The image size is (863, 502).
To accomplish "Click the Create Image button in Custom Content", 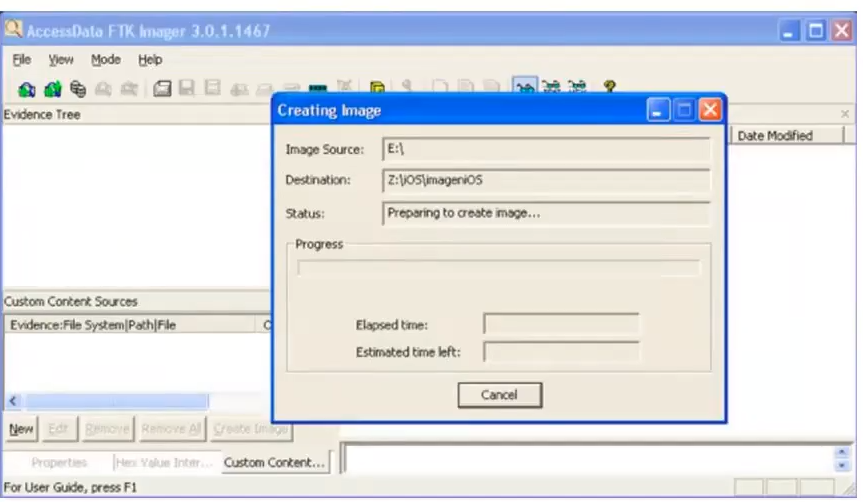I will [250, 429].
